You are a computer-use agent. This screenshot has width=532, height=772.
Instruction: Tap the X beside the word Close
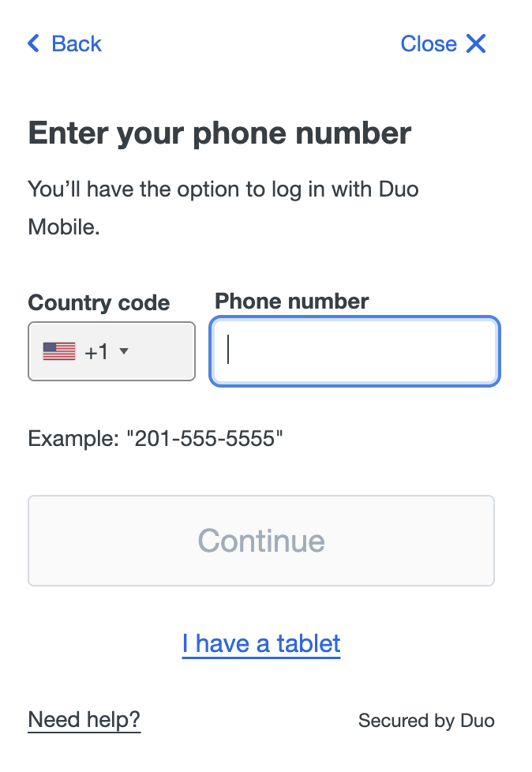point(476,43)
